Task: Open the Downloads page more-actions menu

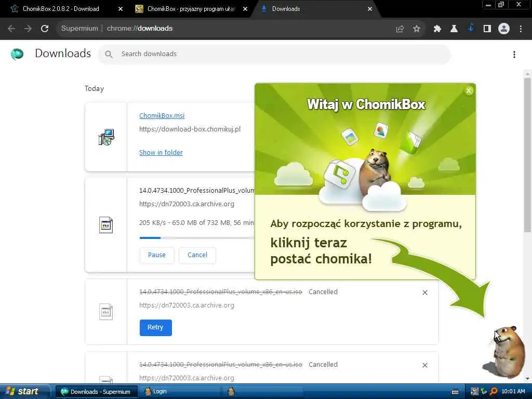Action: click(514, 54)
